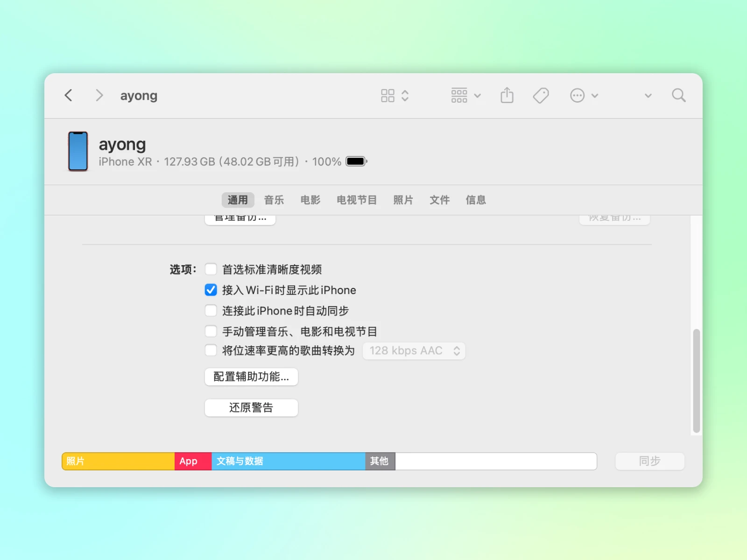
Task: Switch to the 音乐 tab
Action: coord(274,200)
